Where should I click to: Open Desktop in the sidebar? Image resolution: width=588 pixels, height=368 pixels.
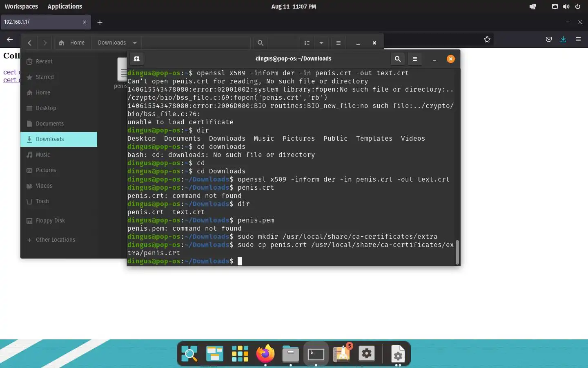coord(59,108)
